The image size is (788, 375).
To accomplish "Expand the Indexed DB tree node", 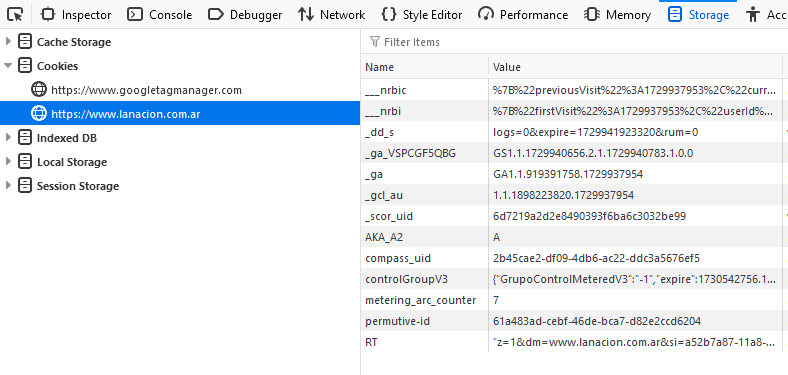I will (x=8, y=138).
